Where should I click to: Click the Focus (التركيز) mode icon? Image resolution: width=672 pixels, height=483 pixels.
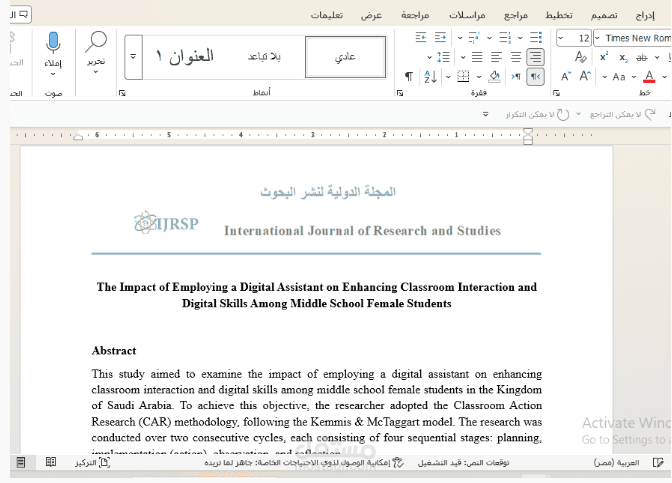pyautogui.click(x=105, y=462)
